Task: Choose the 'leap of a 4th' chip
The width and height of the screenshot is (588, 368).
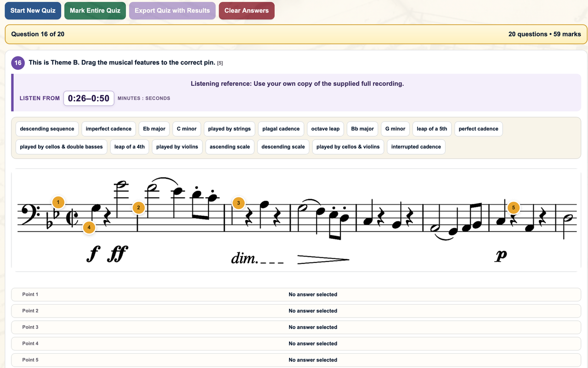Action: tap(130, 147)
